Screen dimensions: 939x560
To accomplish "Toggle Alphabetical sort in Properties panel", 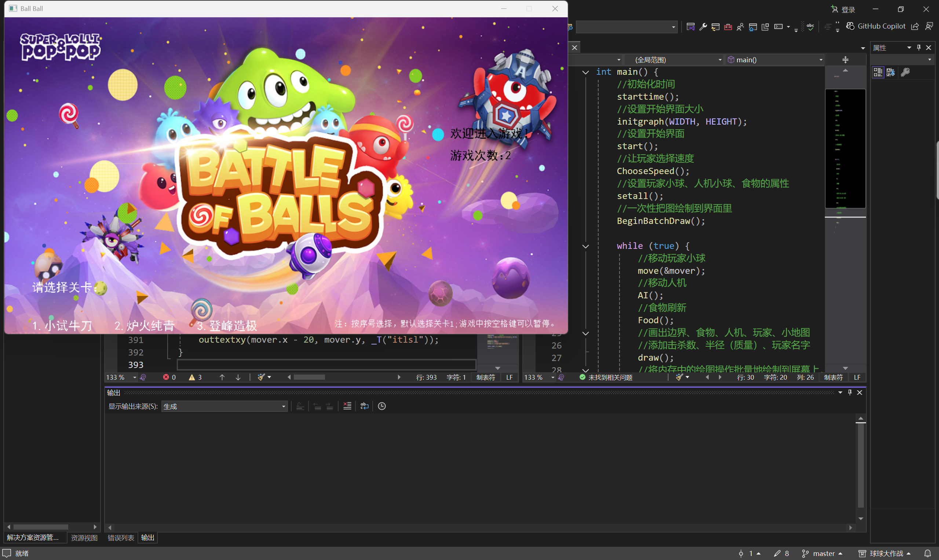I will (891, 72).
